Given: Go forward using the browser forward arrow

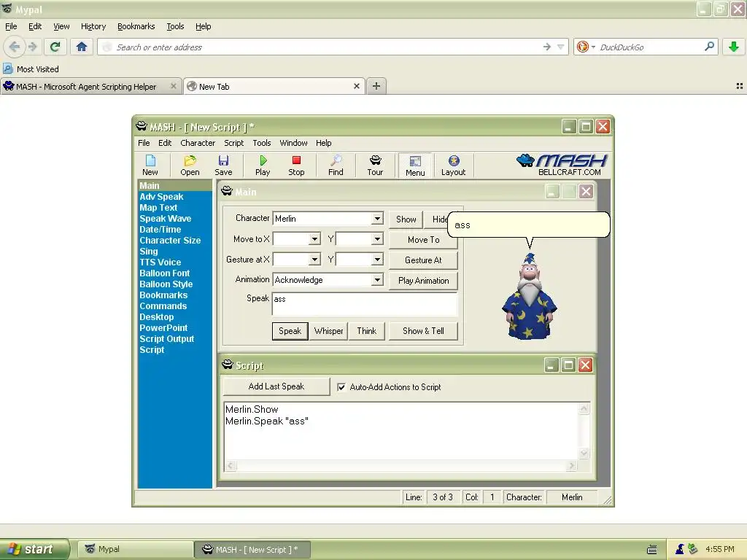Looking at the screenshot, I should tap(32, 47).
